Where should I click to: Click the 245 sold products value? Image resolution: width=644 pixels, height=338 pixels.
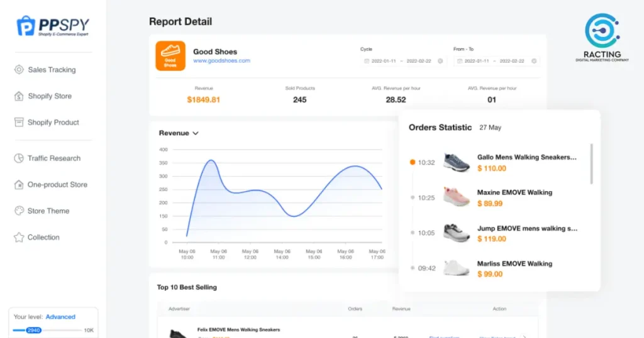click(x=300, y=100)
